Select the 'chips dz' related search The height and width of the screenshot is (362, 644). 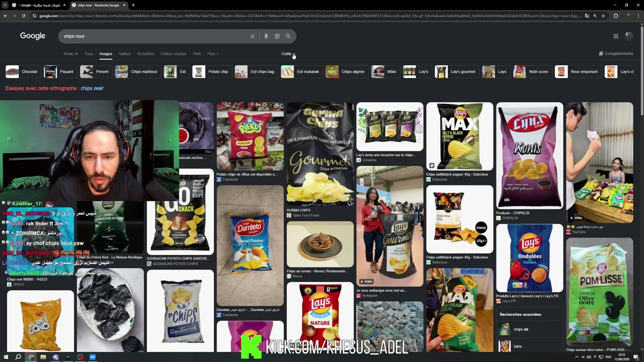(x=530, y=329)
